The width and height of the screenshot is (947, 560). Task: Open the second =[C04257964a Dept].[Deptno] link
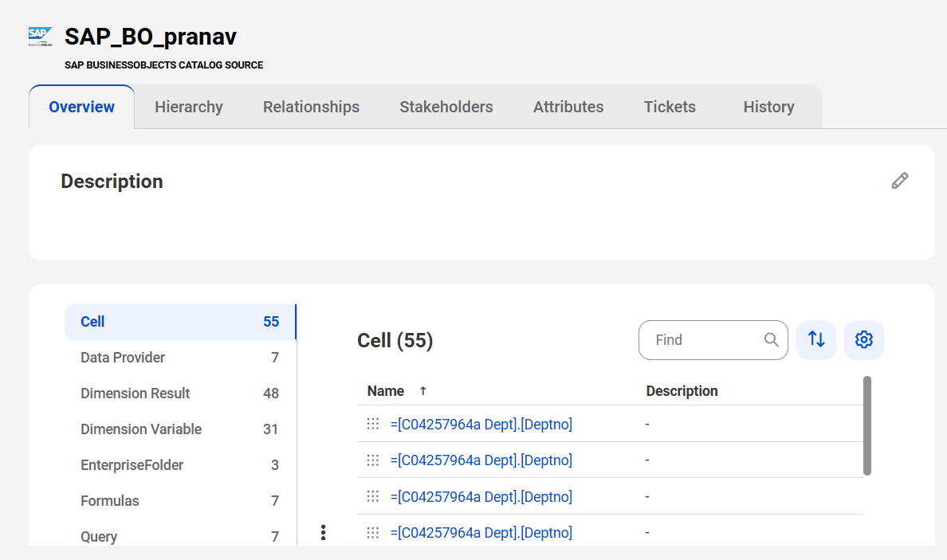[x=481, y=460]
